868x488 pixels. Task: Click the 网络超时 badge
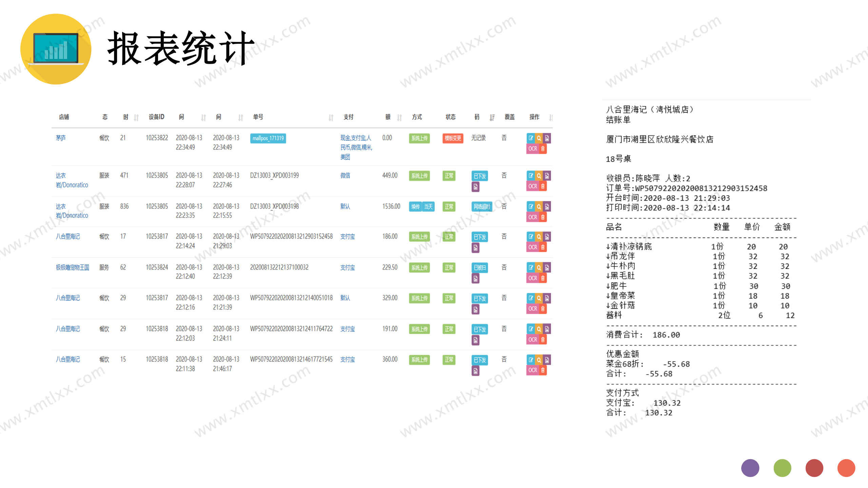tap(482, 207)
